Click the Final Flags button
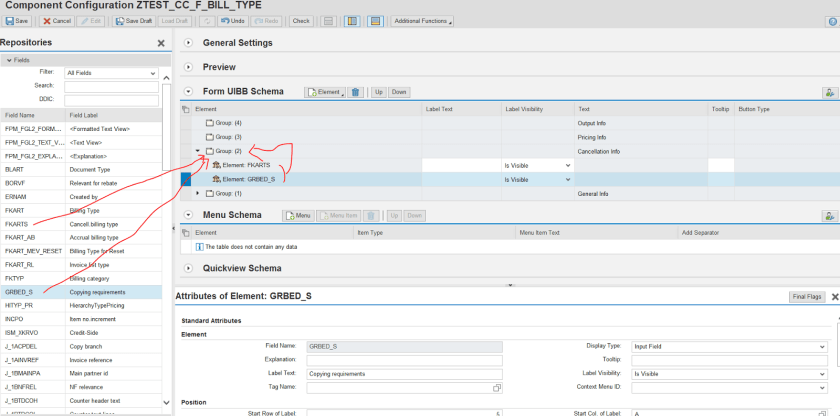The width and height of the screenshot is (840, 416). coord(806,297)
